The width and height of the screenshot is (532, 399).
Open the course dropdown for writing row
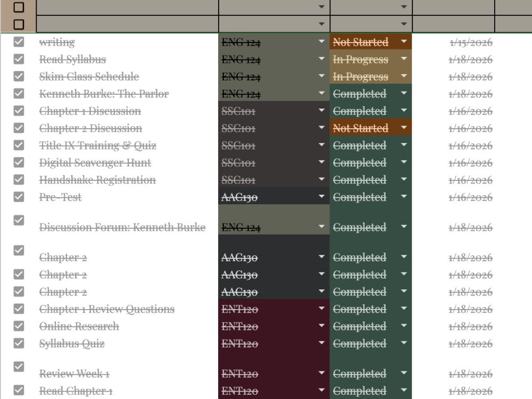tap(321, 41)
